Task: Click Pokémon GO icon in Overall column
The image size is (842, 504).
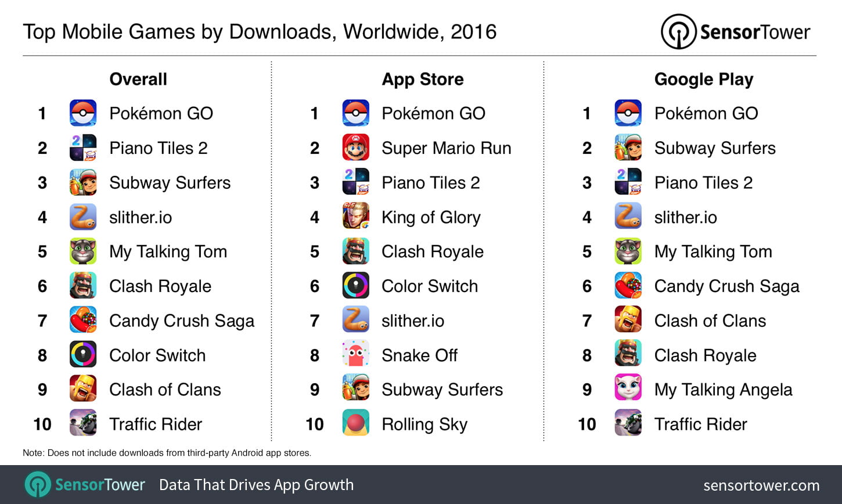Action: (83, 113)
